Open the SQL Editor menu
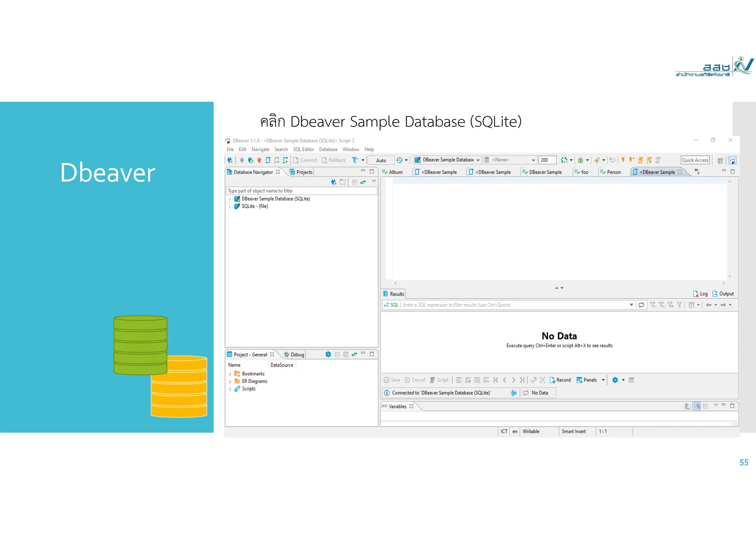This screenshot has width=756, height=535. pos(303,149)
